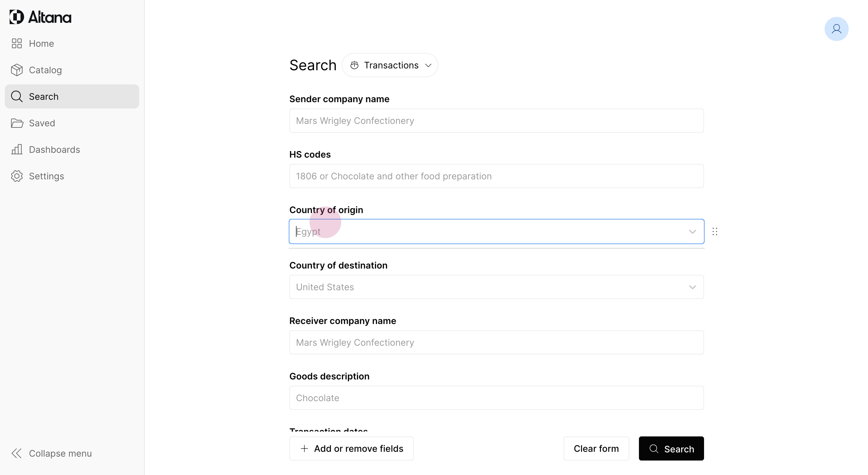
Task: Open the Transactions search type dropdown
Action: pos(390,65)
